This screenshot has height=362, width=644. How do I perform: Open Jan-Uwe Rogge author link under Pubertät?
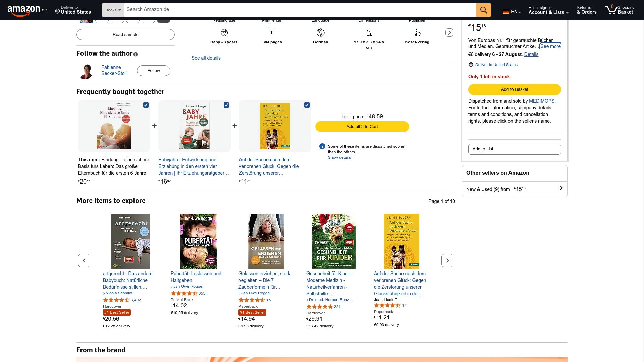pyautogui.click(x=186, y=286)
